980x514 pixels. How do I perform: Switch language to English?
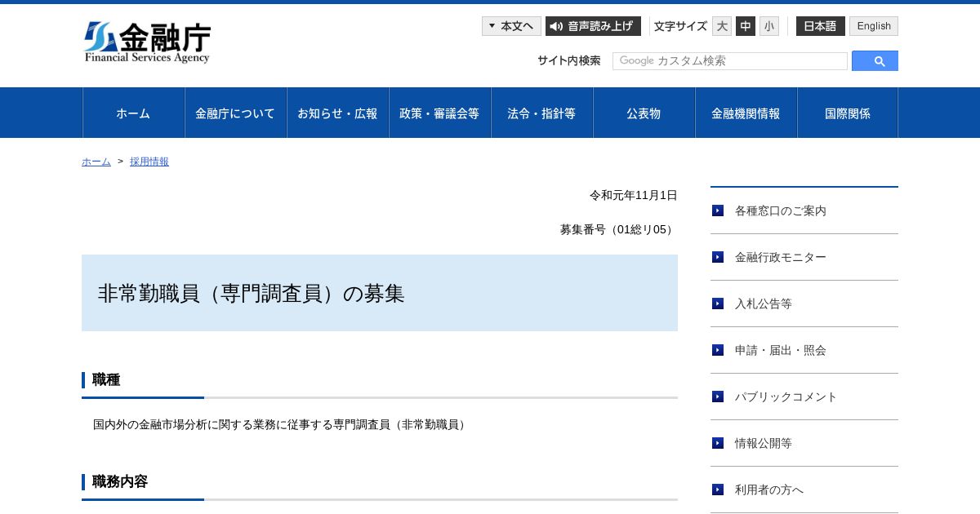874,26
